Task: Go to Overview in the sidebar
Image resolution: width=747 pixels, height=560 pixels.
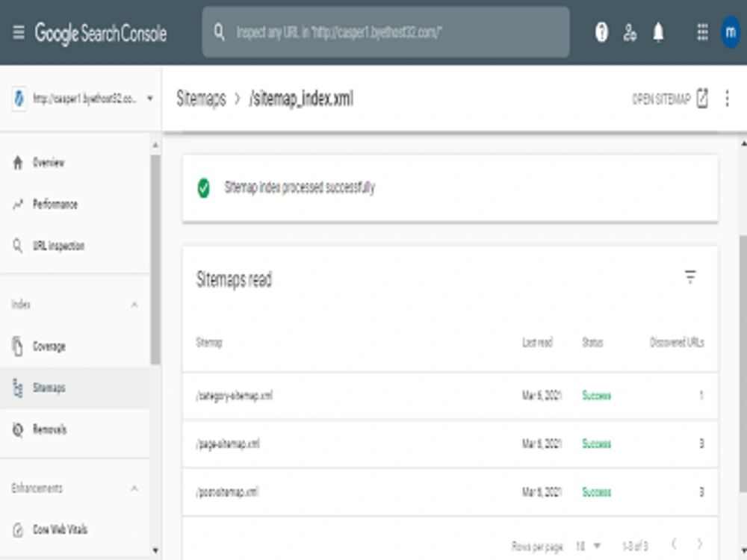Action: [48, 163]
